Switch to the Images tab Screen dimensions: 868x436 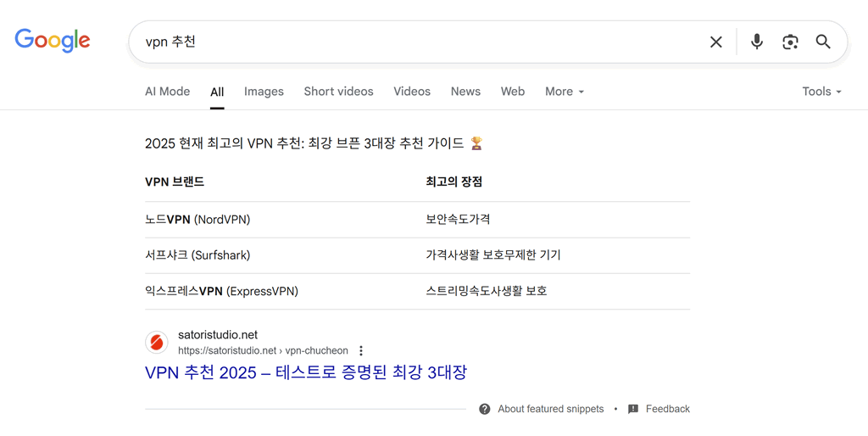point(264,92)
